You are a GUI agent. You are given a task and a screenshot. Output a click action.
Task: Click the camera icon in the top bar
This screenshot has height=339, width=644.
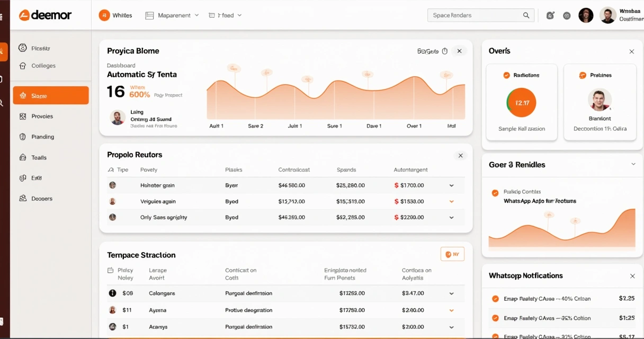click(550, 15)
